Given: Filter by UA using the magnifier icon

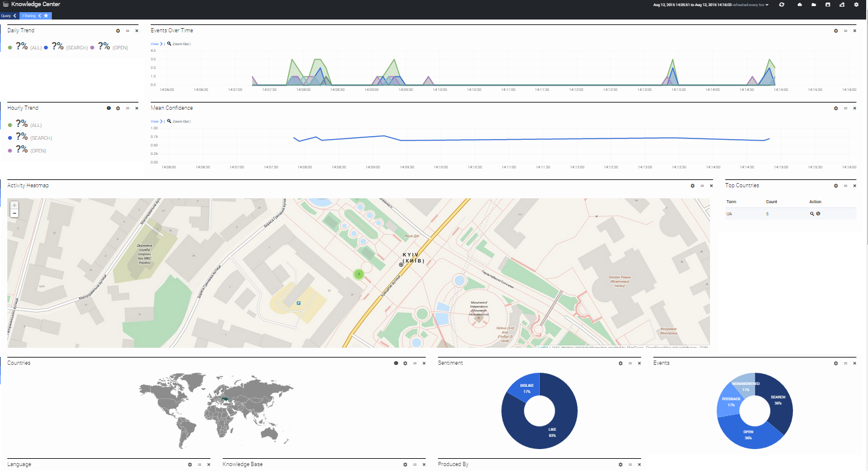Looking at the screenshot, I should coord(812,214).
